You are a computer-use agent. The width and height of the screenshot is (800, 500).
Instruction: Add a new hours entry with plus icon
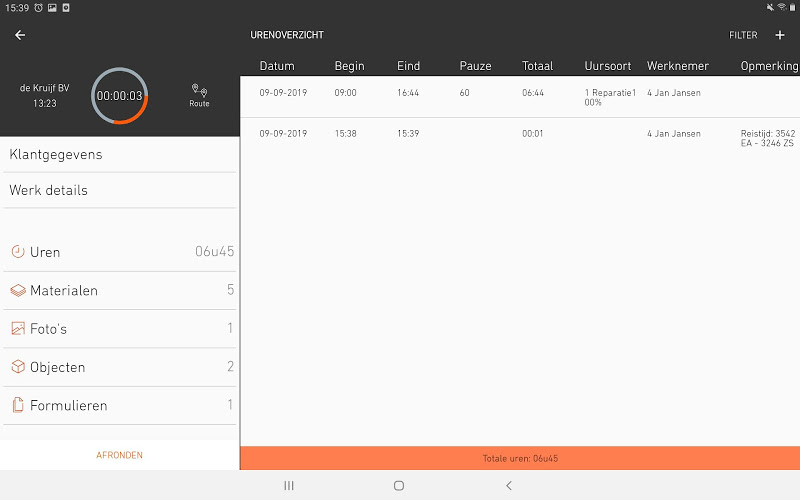[780, 35]
